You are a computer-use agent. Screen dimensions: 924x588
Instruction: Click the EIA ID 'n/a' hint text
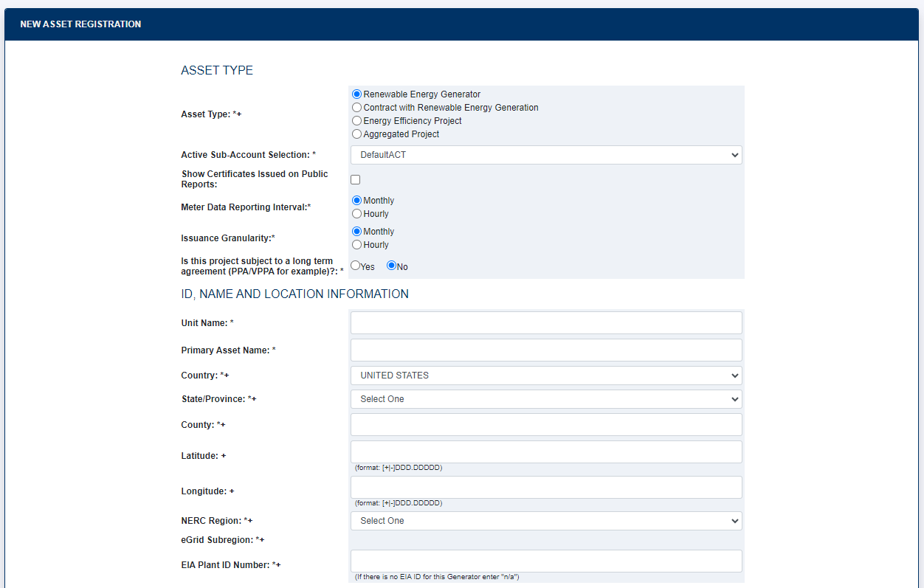pyautogui.click(x=437, y=577)
